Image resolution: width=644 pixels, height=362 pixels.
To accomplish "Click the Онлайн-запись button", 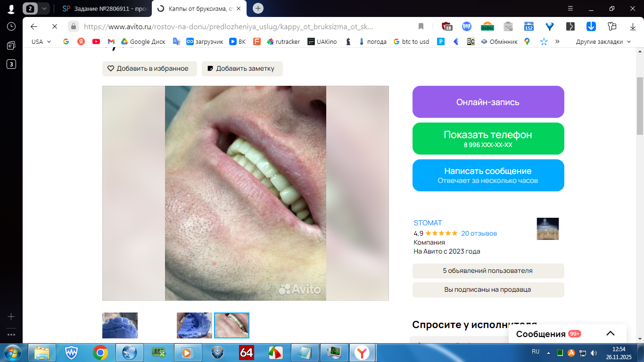I will point(488,102).
